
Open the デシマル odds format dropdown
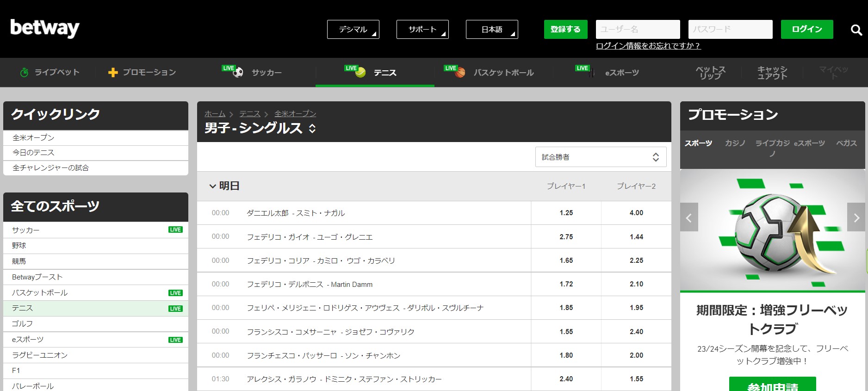(353, 29)
